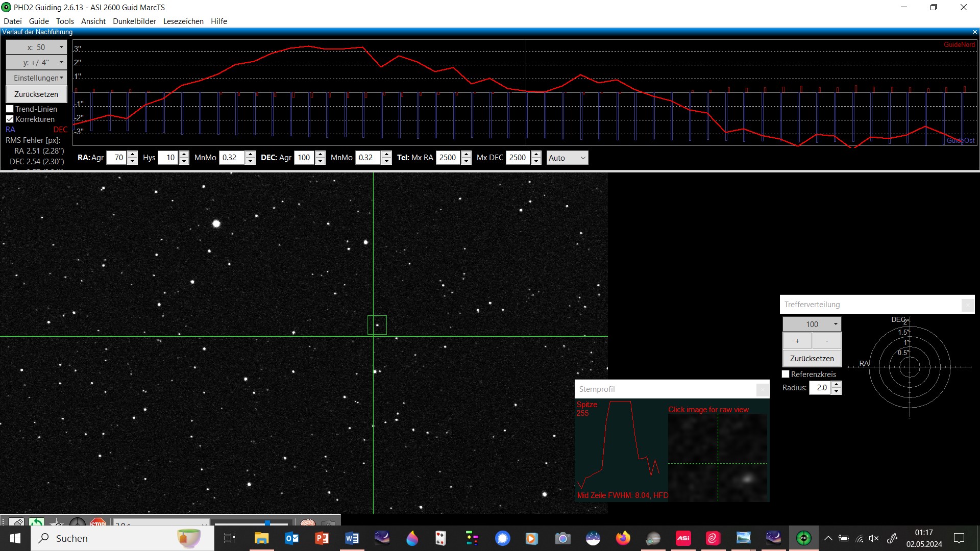Switch to the red ASI app in taskbar
Viewport: 980px width, 551px height.
(x=683, y=538)
